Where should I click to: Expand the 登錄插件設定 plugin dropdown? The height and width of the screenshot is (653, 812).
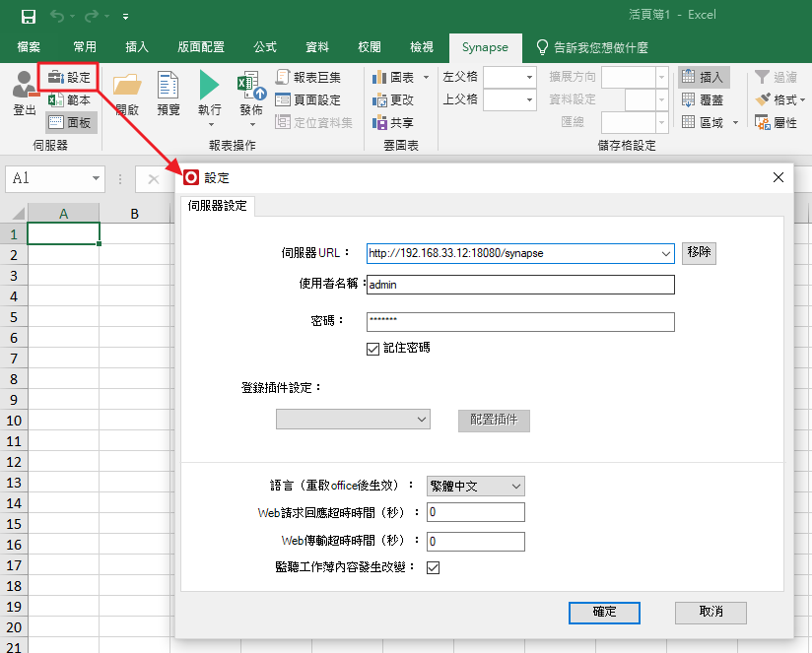354,420
